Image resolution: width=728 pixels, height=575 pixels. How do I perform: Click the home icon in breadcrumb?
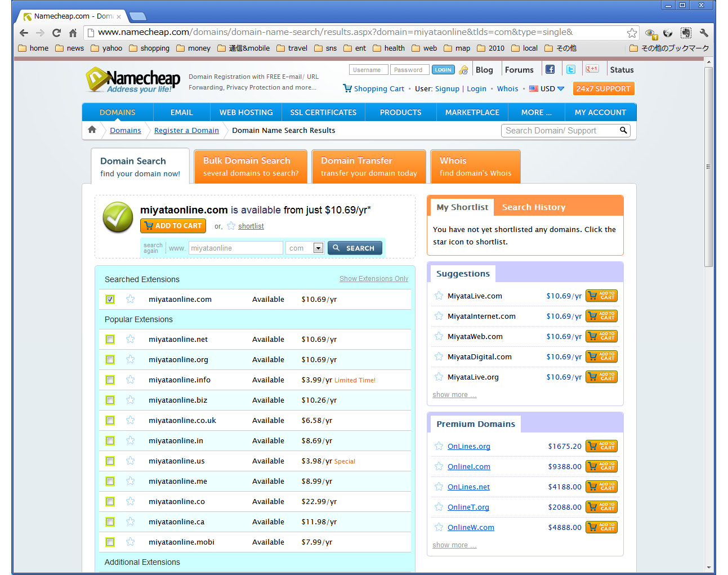pos(92,130)
